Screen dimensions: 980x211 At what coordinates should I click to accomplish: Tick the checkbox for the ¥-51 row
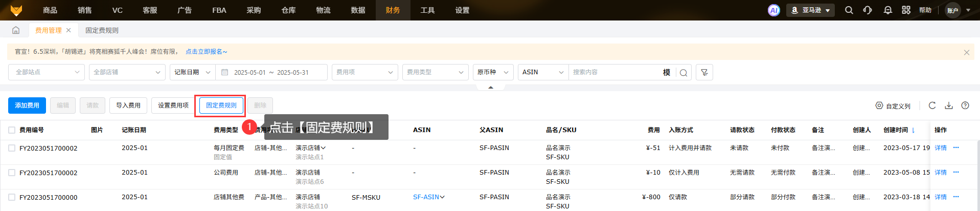pos(12,148)
